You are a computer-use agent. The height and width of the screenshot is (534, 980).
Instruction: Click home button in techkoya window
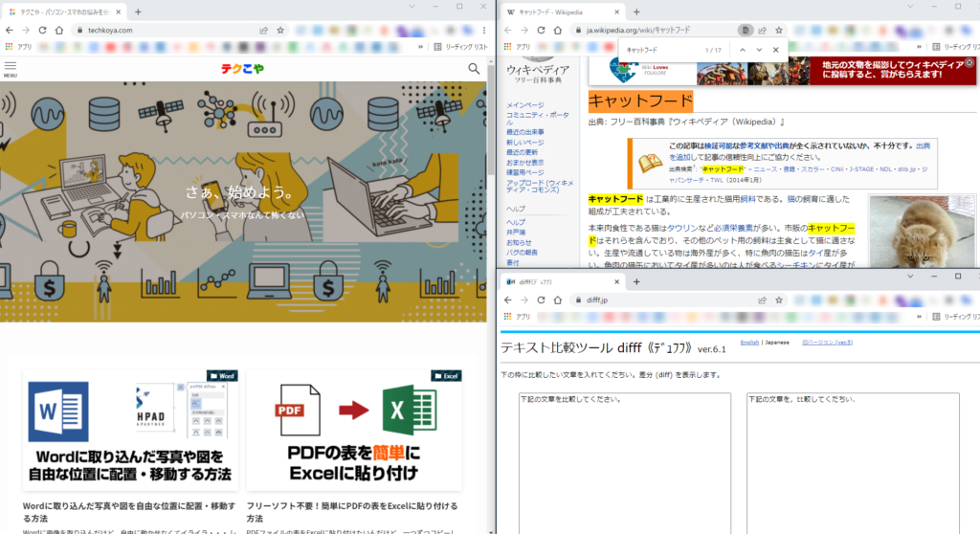point(58,30)
